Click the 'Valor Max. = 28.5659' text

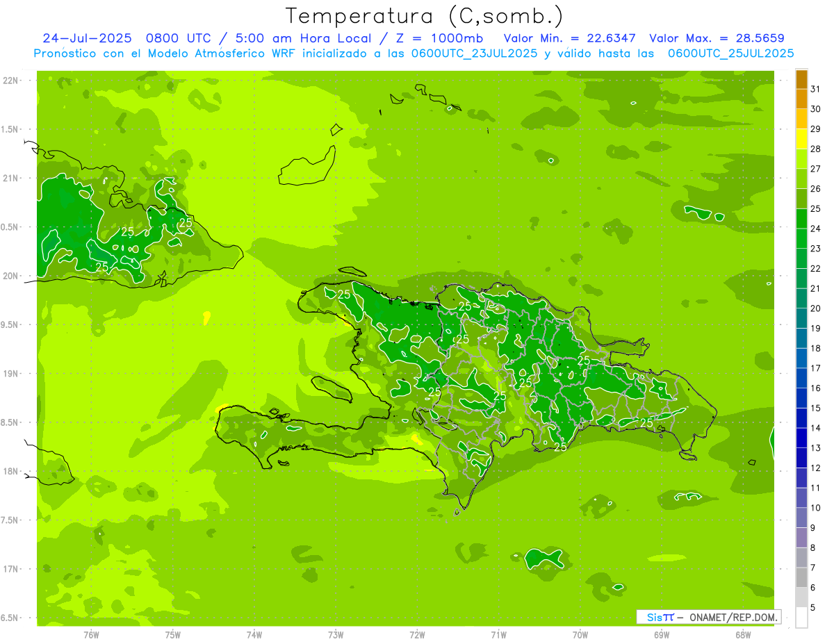tap(717, 38)
